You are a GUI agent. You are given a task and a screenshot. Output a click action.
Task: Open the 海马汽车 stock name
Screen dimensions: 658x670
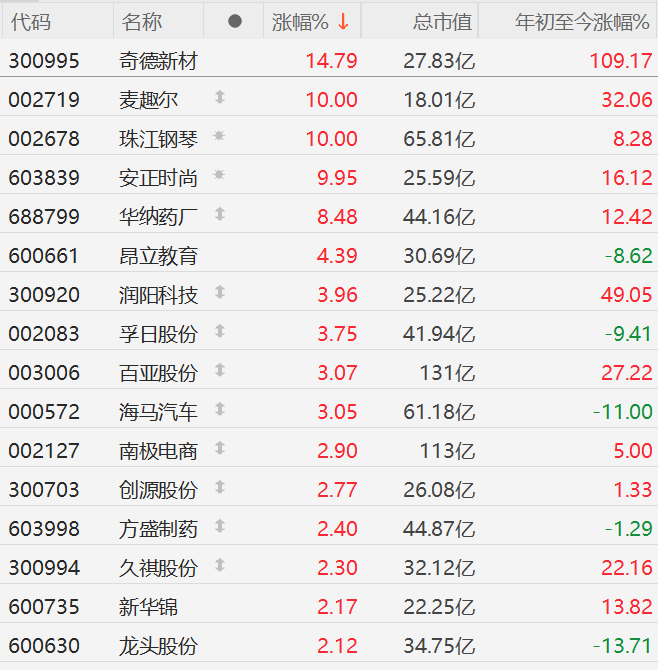tap(158, 412)
